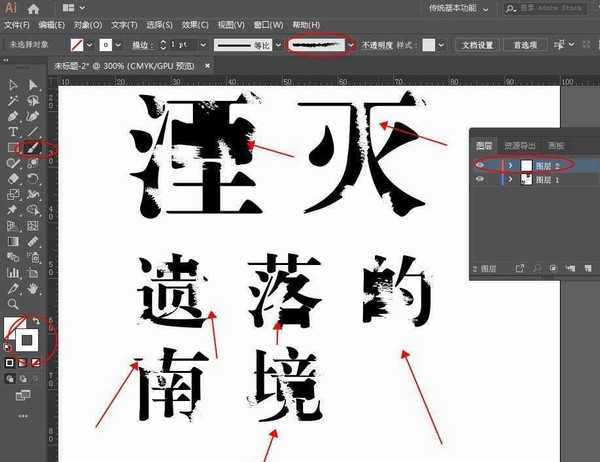Click Collect for Export icon in Layers panel
This screenshot has width=600, height=462.
(x=519, y=269)
